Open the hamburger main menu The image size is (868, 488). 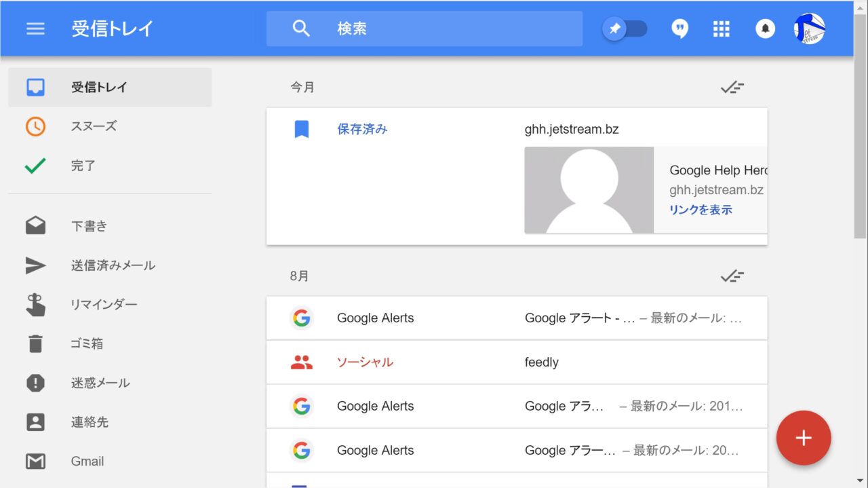35,29
